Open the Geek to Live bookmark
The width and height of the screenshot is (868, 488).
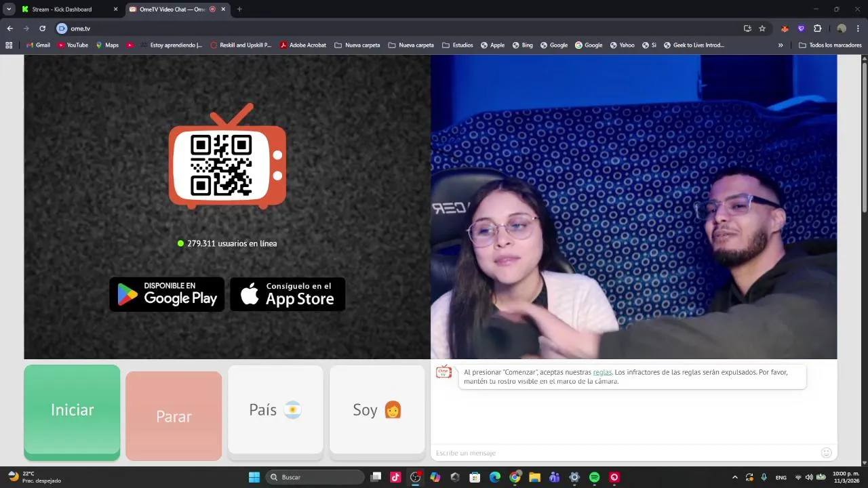pos(694,45)
